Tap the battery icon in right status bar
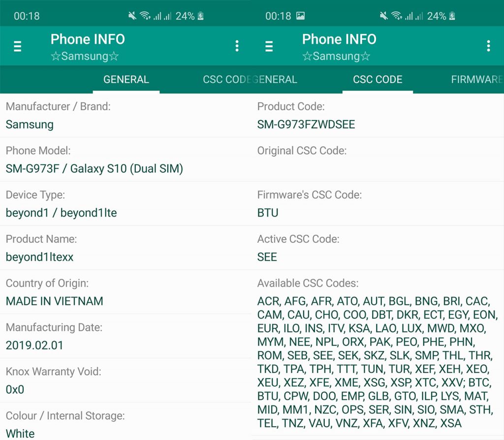The width and height of the screenshot is (504, 440). click(x=452, y=16)
